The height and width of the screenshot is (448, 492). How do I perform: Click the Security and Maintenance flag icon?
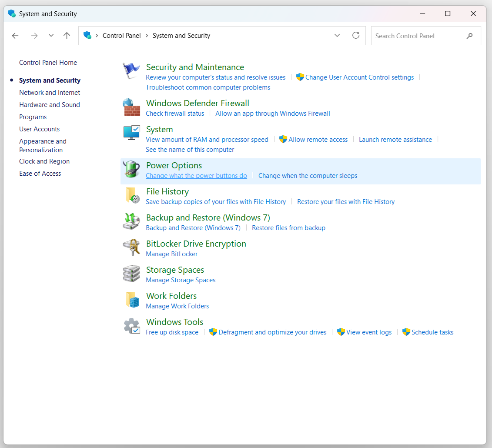131,71
